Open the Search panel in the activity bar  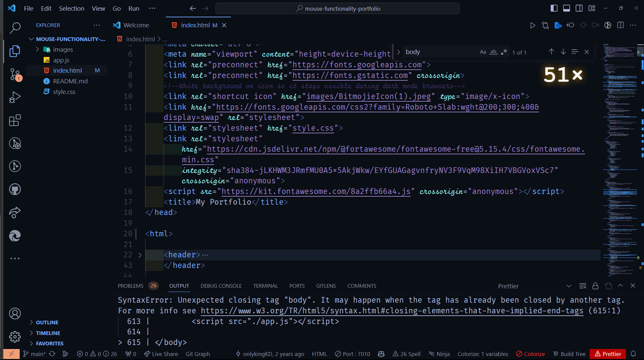pos(15,28)
